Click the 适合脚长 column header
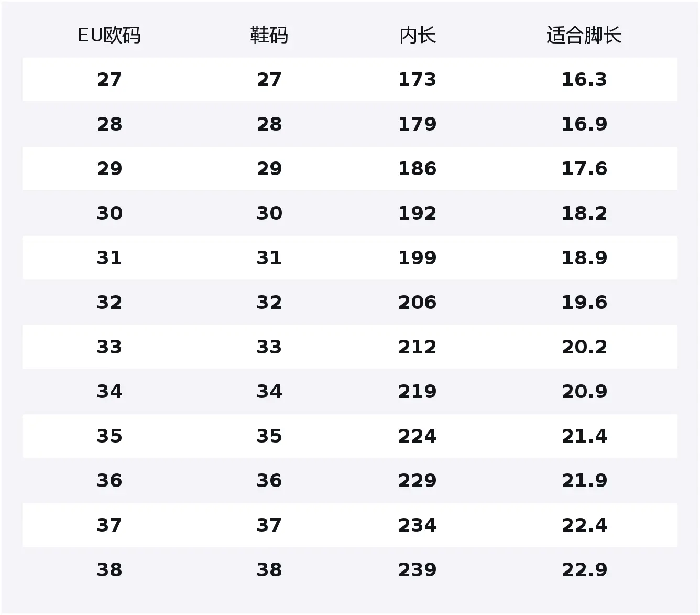 click(584, 36)
